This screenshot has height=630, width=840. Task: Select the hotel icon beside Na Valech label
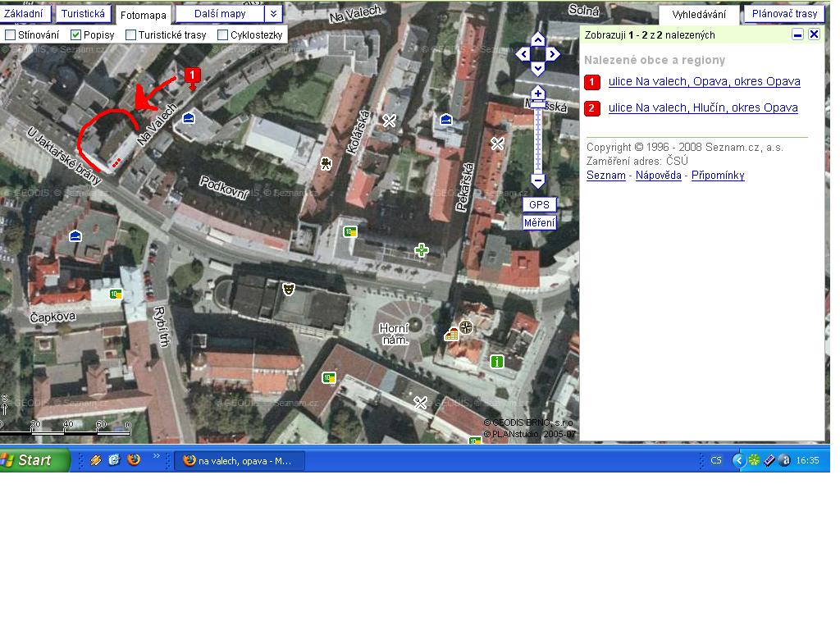coord(189,118)
